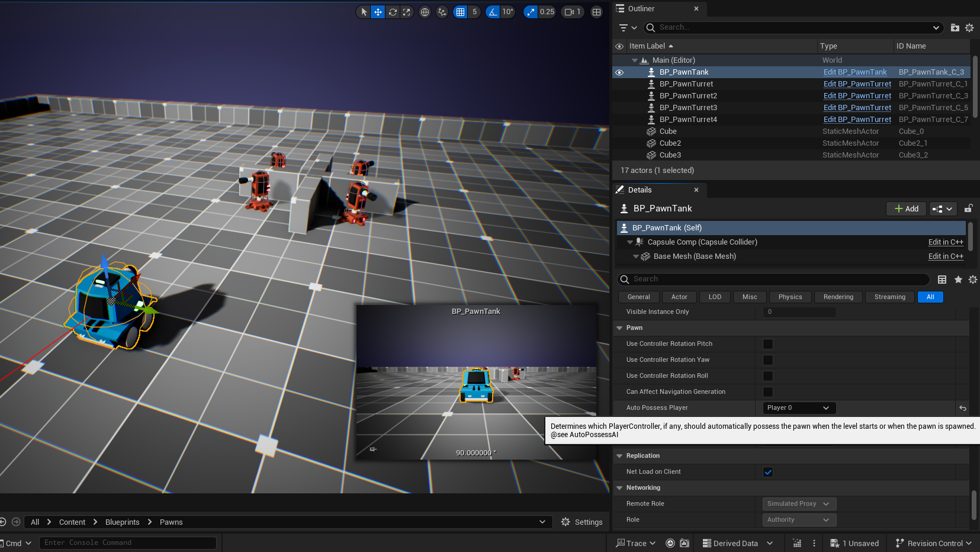The image size is (980, 552).
Task: Activate the Translate (move) tool
Action: tap(378, 12)
